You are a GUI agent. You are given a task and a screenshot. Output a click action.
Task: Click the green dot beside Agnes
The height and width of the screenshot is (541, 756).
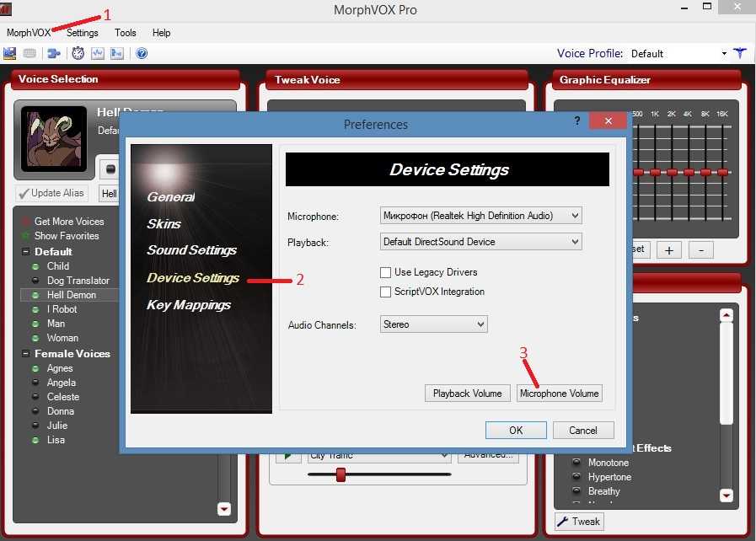35,368
